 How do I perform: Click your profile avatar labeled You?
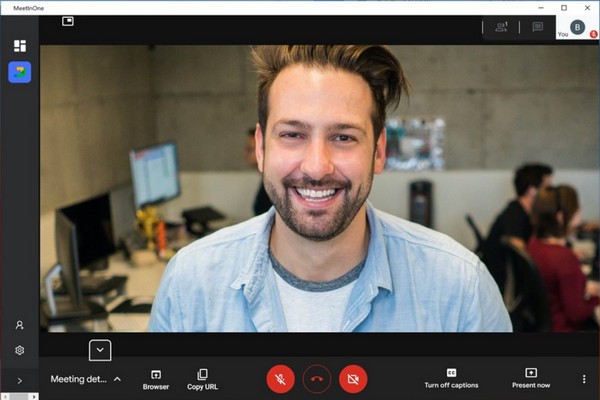tap(577, 27)
